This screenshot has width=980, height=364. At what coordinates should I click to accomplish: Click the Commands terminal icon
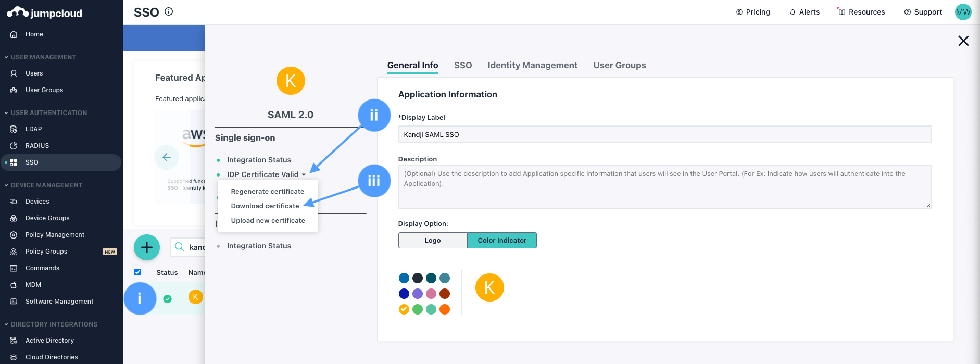[x=14, y=268]
